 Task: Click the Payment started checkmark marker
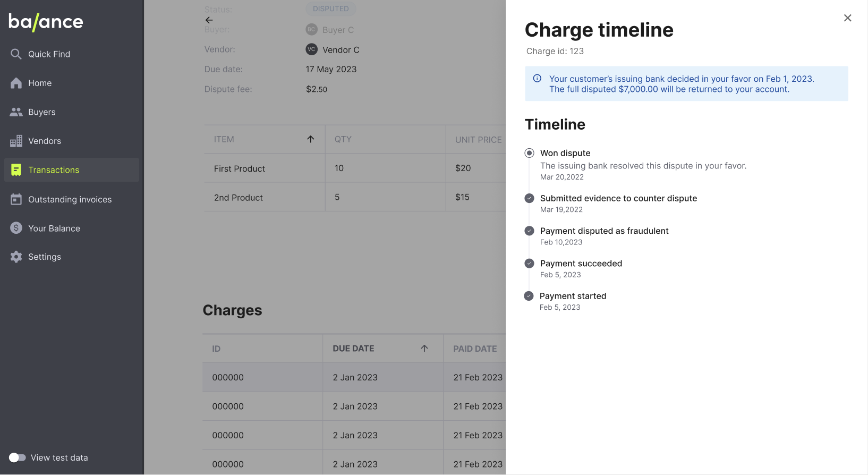point(529,296)
